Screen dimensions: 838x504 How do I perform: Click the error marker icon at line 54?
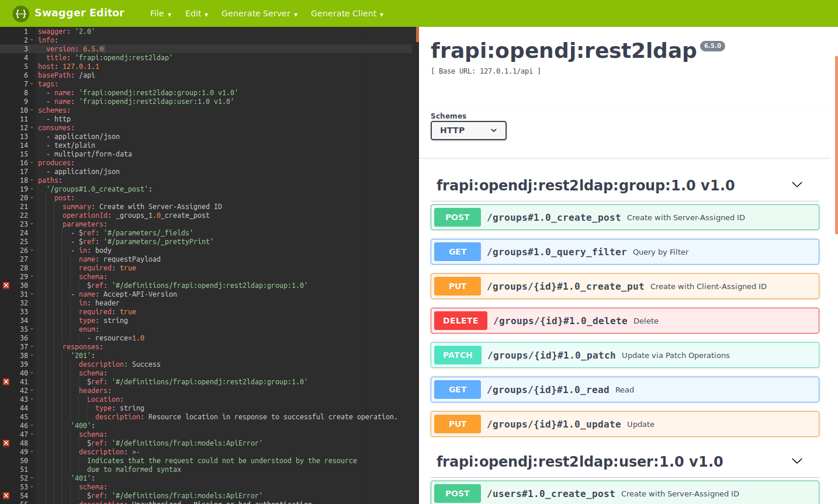tap(6, 495)
